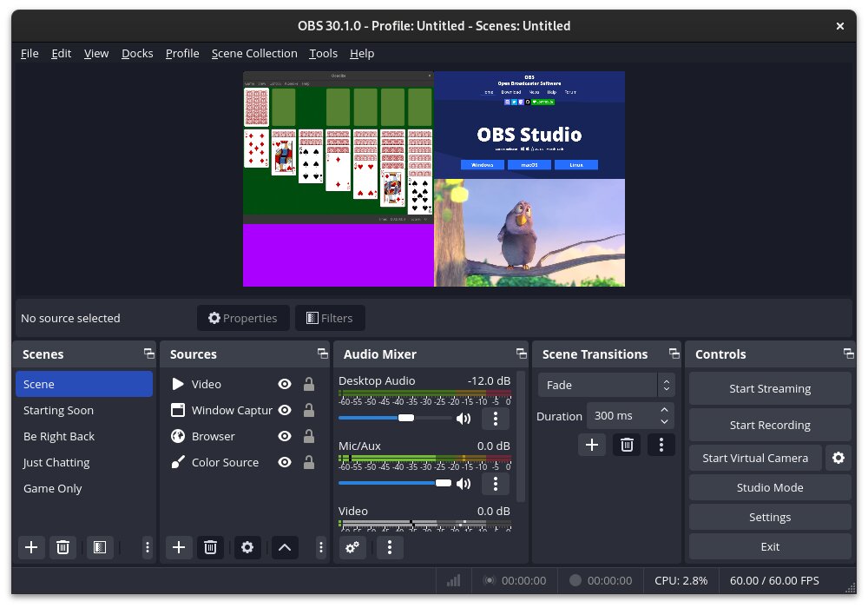Open virtual camera settings gear icon
This screenshot has width=868, height=608.
pyautogui.click(x=838, y=458)
